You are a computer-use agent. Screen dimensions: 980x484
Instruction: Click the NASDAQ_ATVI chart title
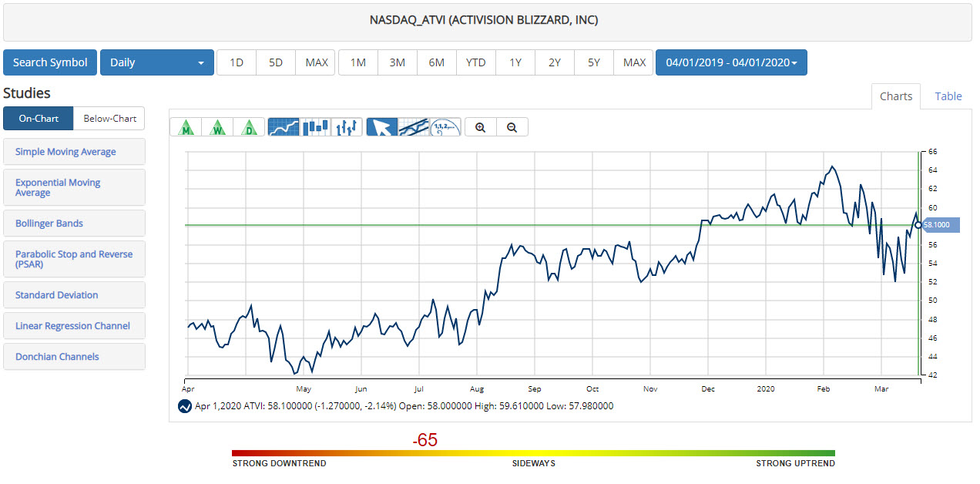[484, 20]
